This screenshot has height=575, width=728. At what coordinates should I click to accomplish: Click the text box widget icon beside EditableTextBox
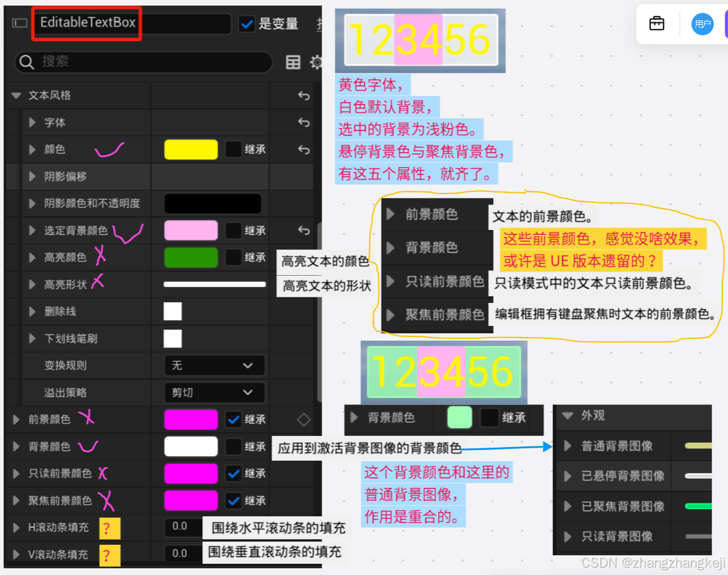19,23
